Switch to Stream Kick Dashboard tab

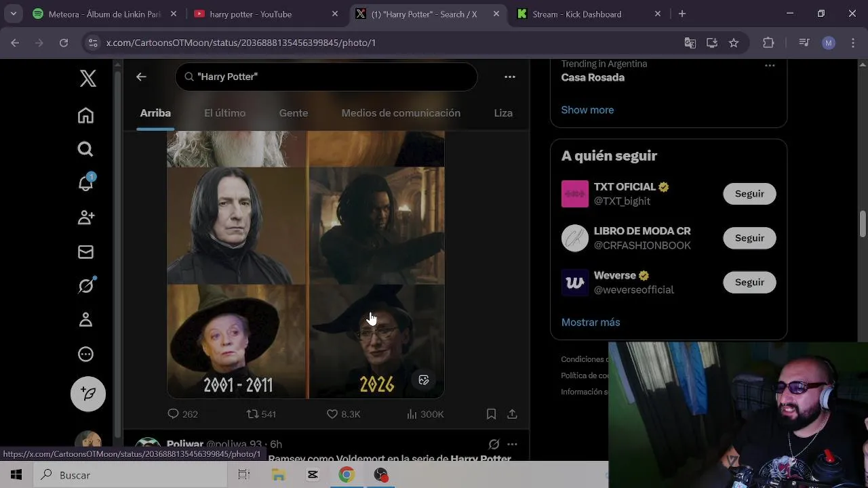click(589, 14)
